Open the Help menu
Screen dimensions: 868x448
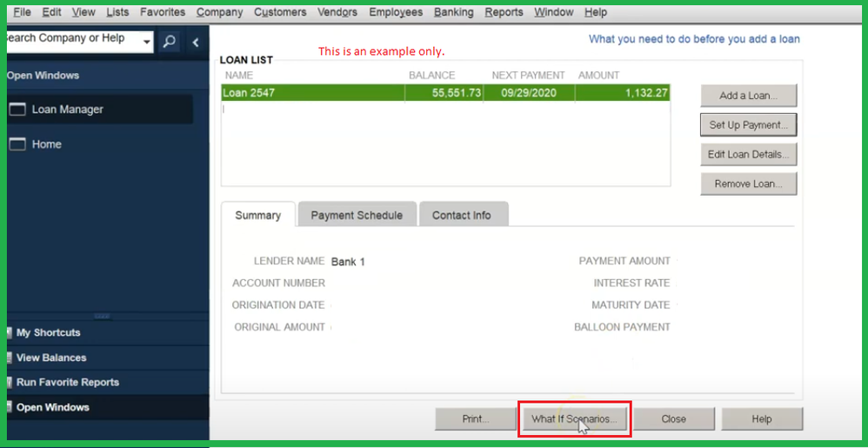(x=596, y=11)
